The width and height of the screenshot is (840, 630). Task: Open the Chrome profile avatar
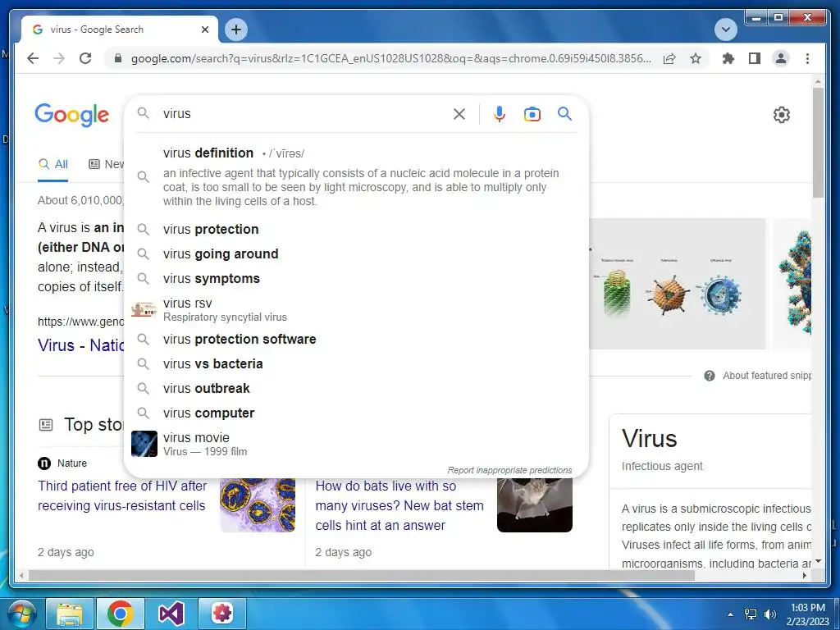point(781,58)
